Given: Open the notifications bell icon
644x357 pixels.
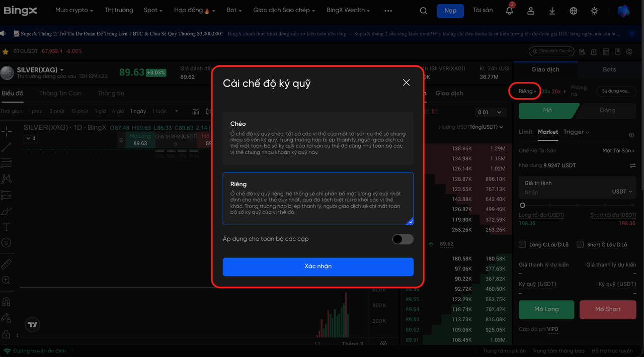Looking at the screenshot, I should tap(509, 11).
